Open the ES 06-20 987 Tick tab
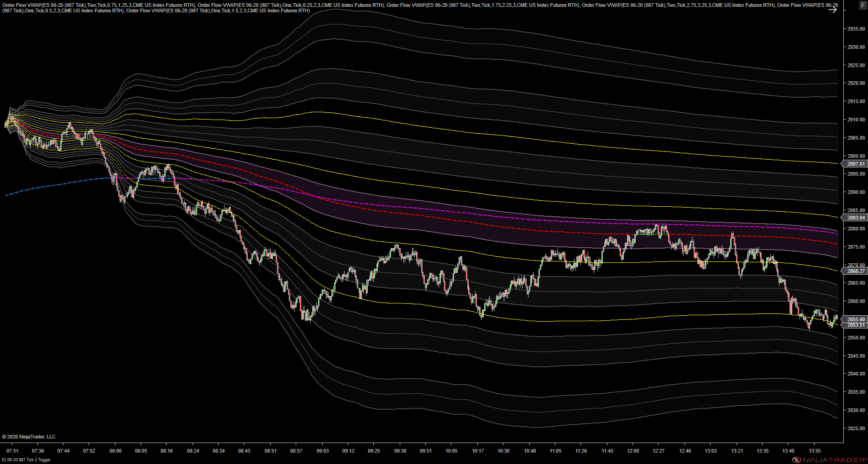Viewport: 868px width, 464px height. pos(26,460)
